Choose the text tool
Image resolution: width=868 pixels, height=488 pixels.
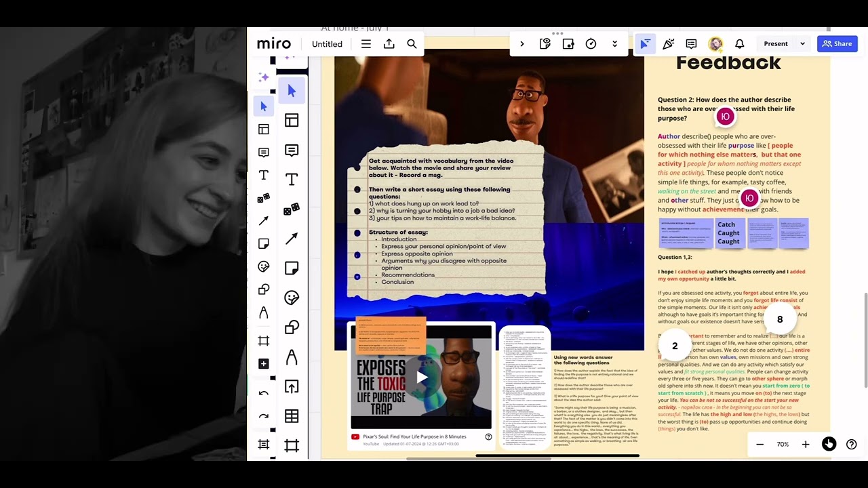click(x=264, y=176)
